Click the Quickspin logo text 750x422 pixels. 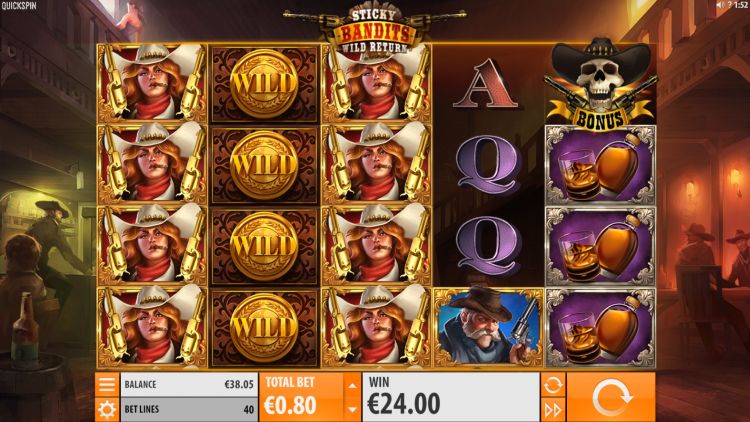point(19,6)
